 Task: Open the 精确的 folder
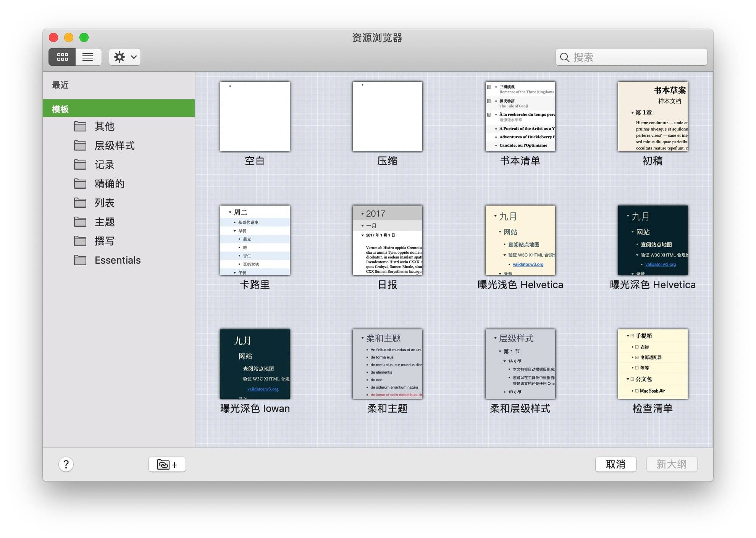110,184
